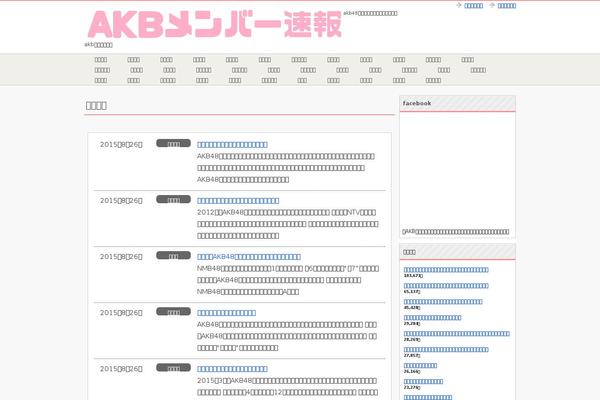This screenshot has height=400, width=600.
Task: Click the summary text mentioning 'NTV'
Action: pos(288,224)
